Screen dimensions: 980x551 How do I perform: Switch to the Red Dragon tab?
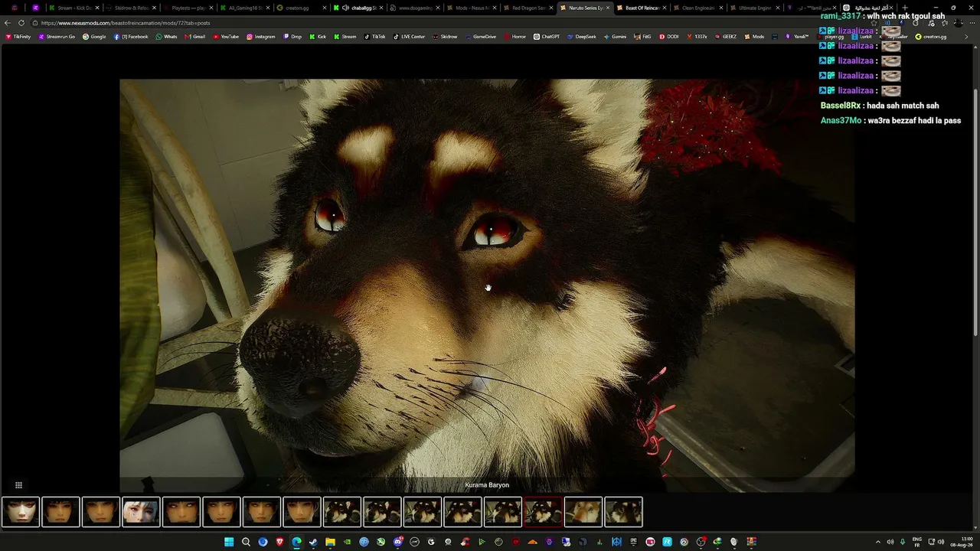(x=528, y=8)
